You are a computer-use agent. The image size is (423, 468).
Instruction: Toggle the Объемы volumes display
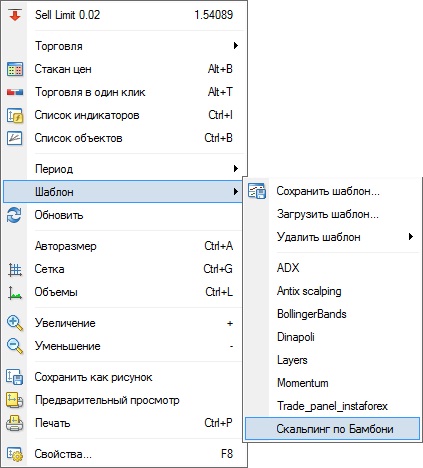[122, 292]
